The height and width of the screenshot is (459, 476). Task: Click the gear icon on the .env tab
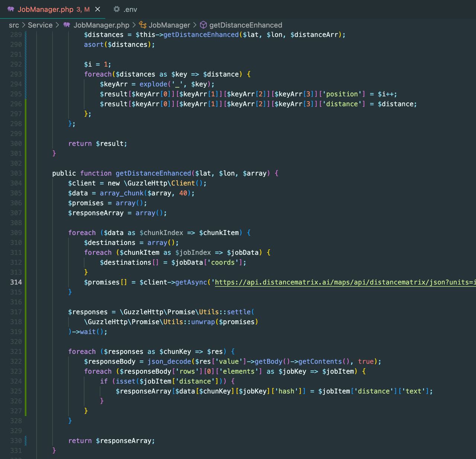pyautogui.click(x=116, y=9)
